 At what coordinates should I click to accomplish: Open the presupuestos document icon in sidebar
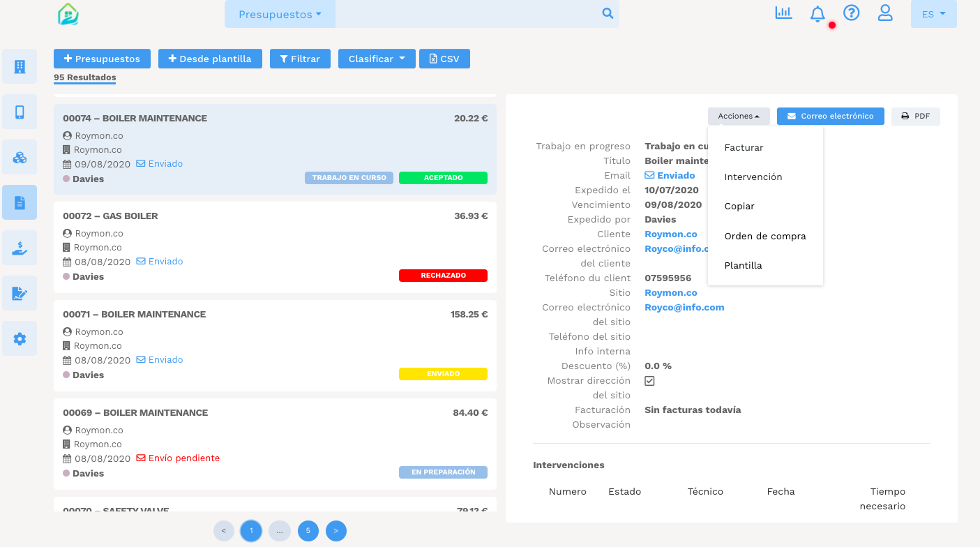pos(19,202)
